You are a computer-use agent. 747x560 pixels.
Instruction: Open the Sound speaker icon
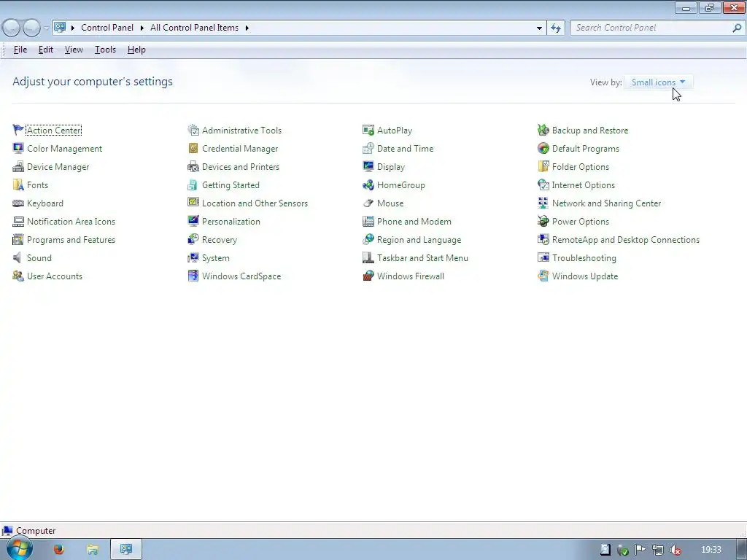pos(18,257)
